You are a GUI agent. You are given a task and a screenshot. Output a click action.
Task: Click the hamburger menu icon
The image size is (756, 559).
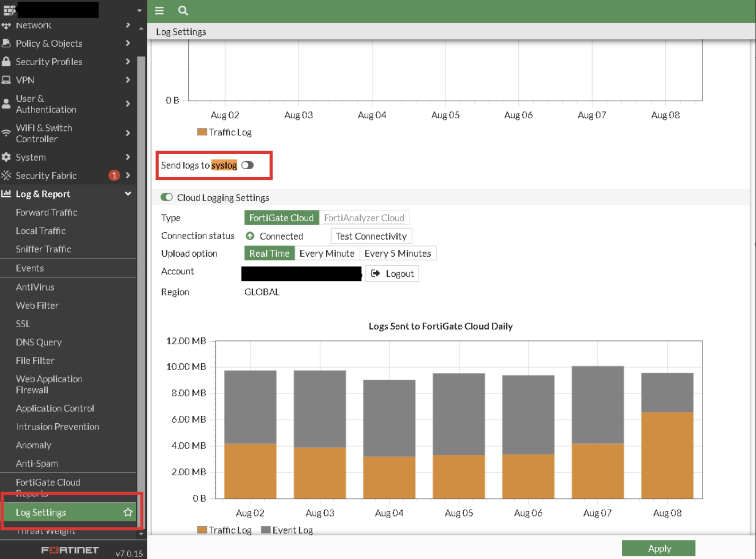[159, 11]
